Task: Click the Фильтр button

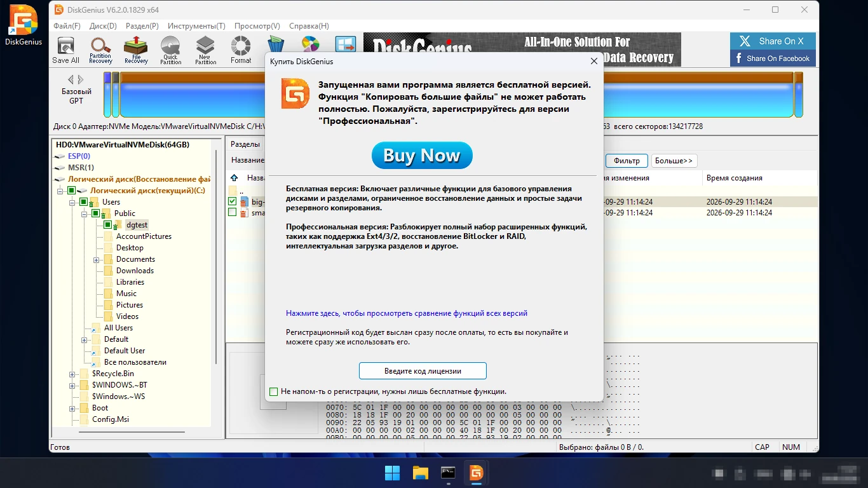Action: [627, 161]
